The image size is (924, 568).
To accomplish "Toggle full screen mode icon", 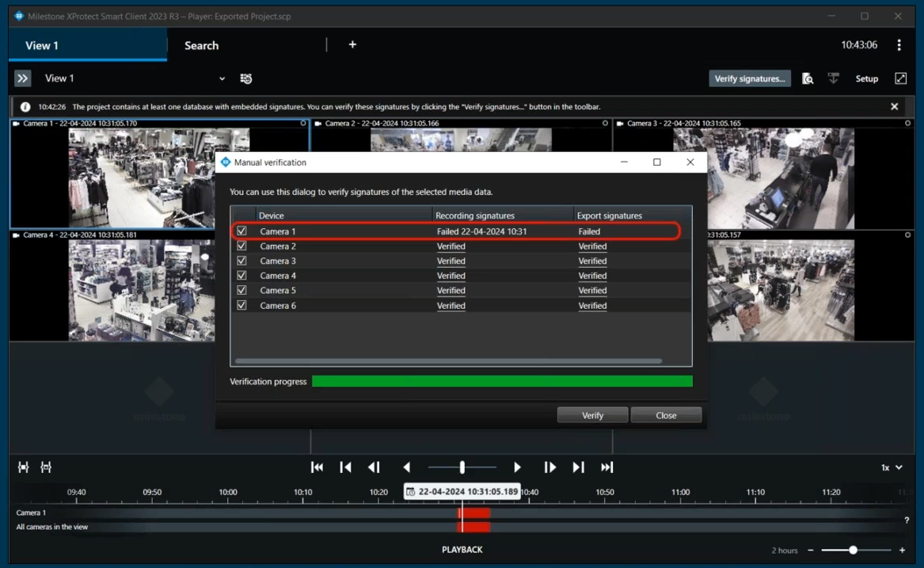I will tap(900, 78).
